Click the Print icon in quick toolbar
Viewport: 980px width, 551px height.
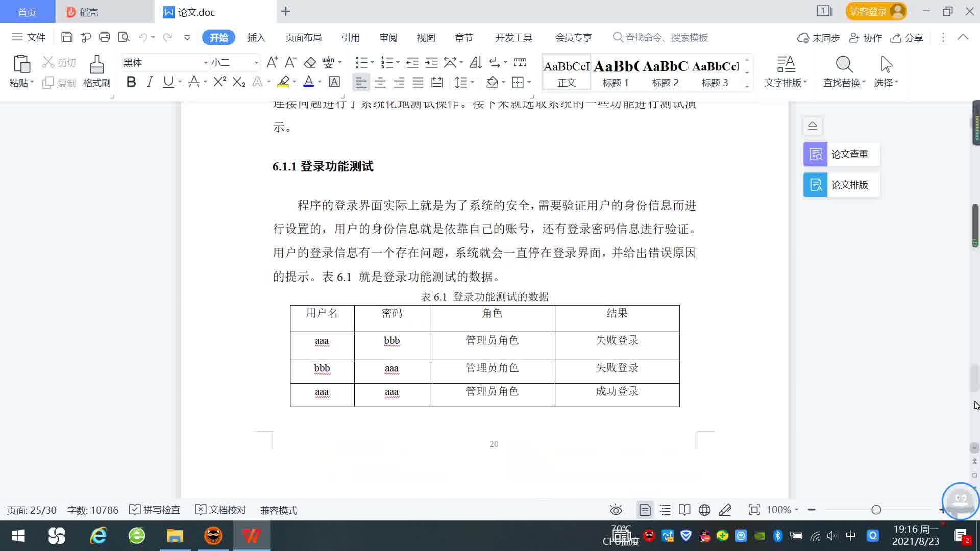[x=105, y=37]
